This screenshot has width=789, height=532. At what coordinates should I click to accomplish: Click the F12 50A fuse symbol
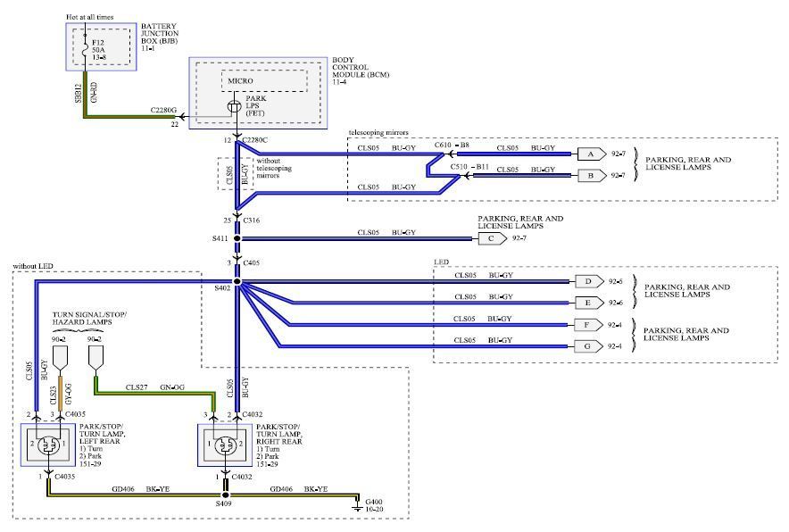(84, 47)
